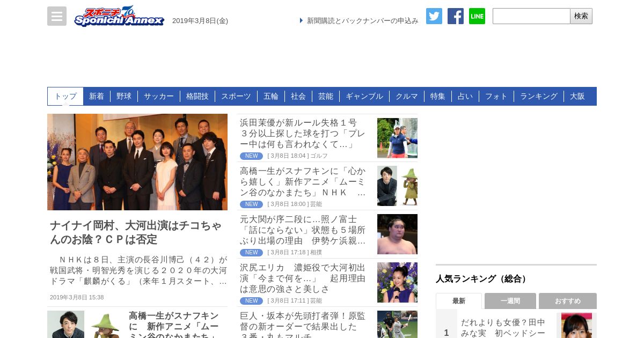Click the 検索 search button
This screenshot has width=644, height=338.
pyautogui.click(x=581, y=16)
